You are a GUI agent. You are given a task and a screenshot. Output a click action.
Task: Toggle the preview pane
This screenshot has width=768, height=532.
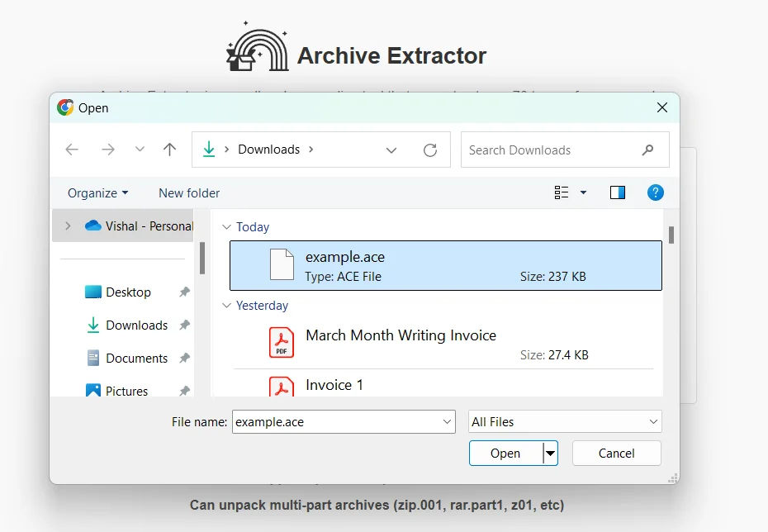pyautogui.click(x=618, y=192)
